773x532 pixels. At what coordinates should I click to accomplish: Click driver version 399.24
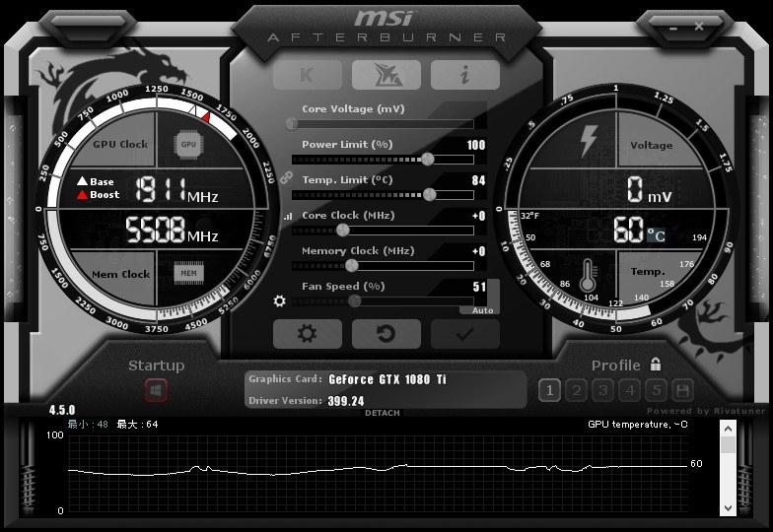[x=346, y=401]
